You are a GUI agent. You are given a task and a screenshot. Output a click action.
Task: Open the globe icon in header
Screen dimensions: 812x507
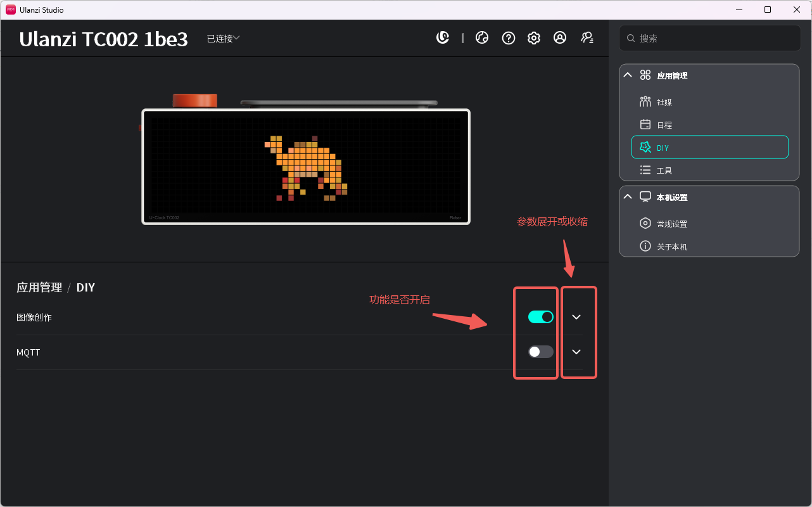coord(482,38)
